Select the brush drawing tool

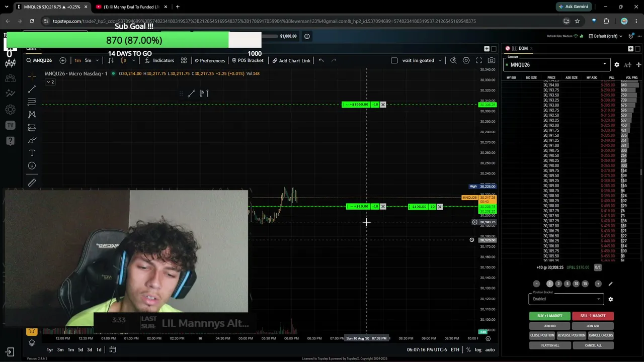(x=32, y=140)
